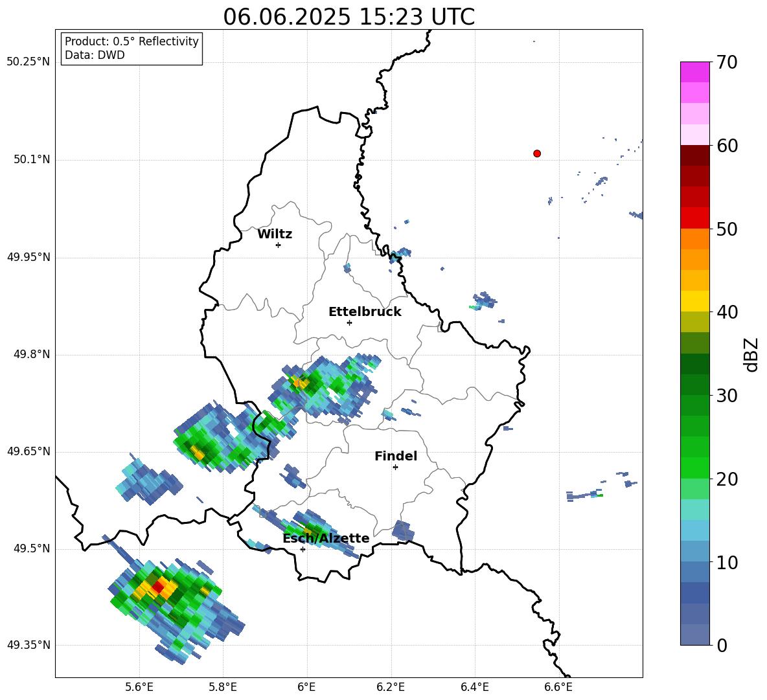The width and height of the screenshot is (767, 700).
Task: Click the title 06.06.2025 15:23 UTC
Action: click(349, 17)
